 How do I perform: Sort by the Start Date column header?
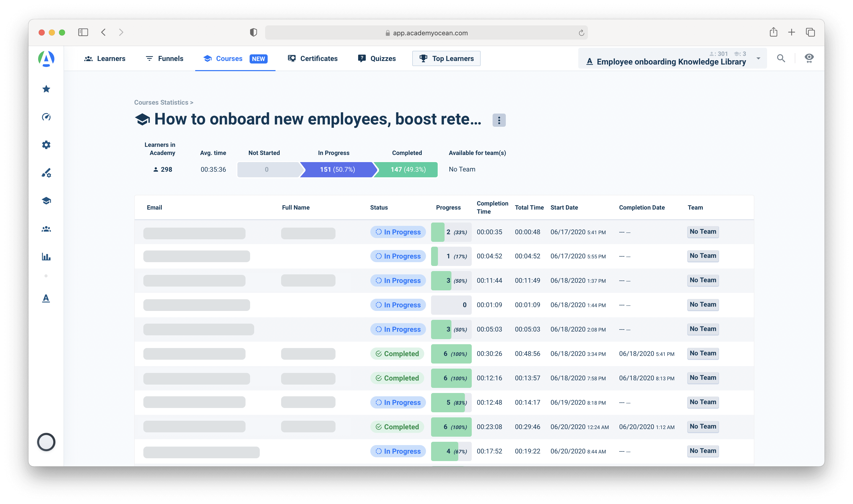pos(564,208)
